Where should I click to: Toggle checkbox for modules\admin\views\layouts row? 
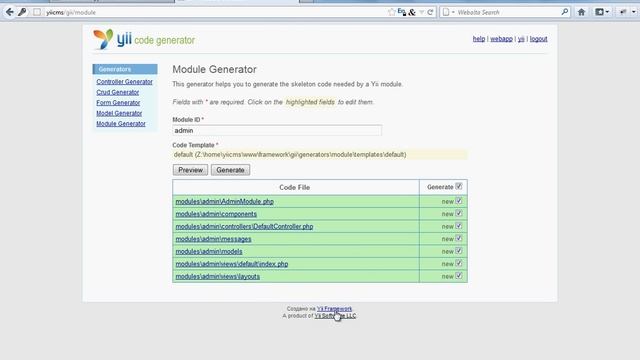(459, 276)
